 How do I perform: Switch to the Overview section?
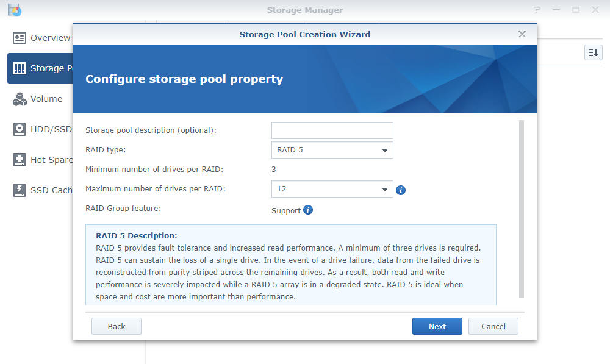(x=50, y=38)
